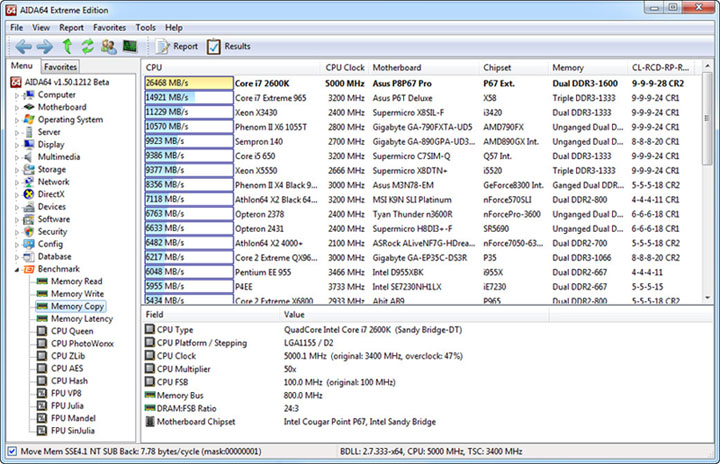The height and width of the screenshot is (464, 720).
Task: Open the FPU Julia benchmark
Action: click(67, 405)
